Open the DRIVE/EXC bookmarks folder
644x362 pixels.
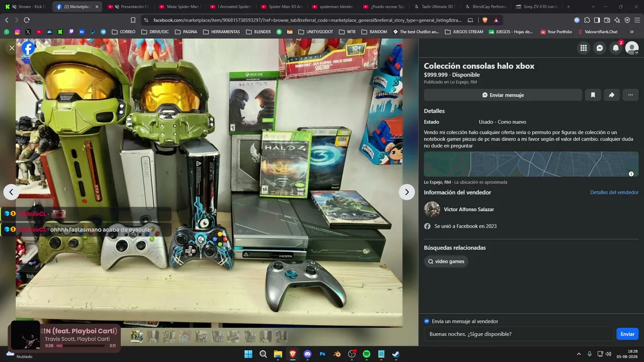click(155, 32)
